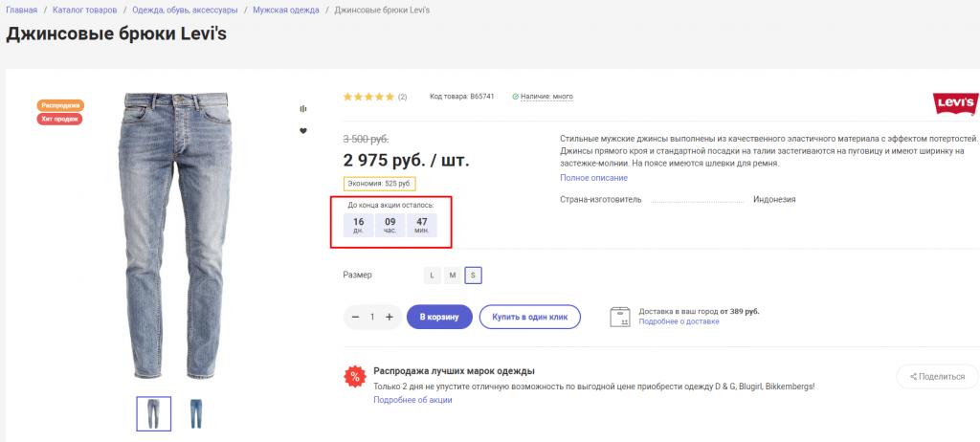This screenshot has width=980, height=442.
Task: Select second blue jeans thumbnail
Action: point(196,414)
